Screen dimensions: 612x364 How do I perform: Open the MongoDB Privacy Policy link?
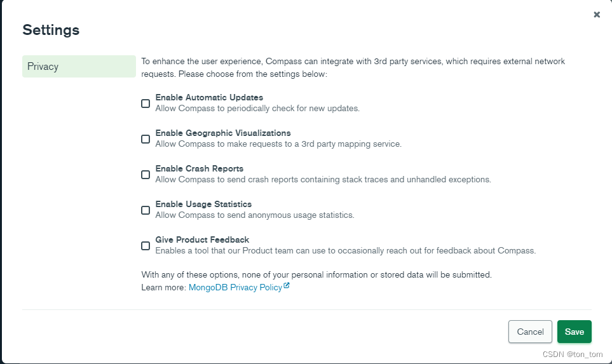coord(235,288)
